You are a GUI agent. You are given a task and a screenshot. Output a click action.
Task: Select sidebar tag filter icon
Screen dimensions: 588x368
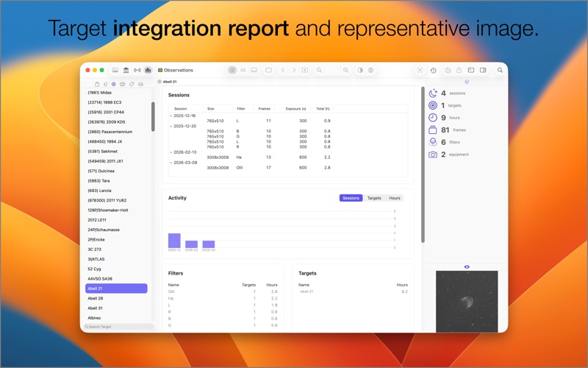click(132, 84)
